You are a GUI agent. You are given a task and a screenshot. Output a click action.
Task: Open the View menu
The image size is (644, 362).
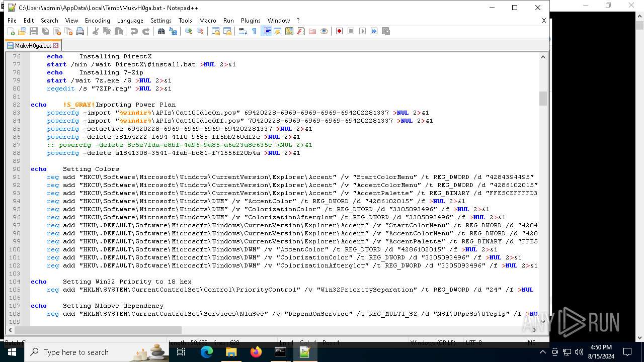tap(71, 21)
